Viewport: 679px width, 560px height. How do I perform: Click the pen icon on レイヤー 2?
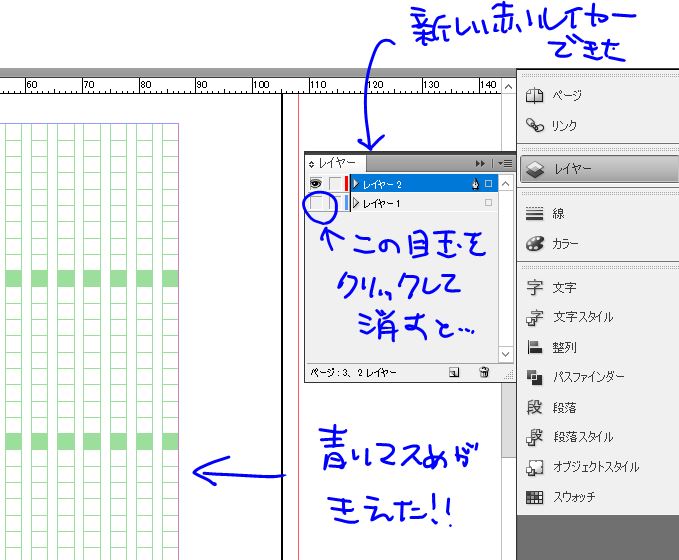475,184
